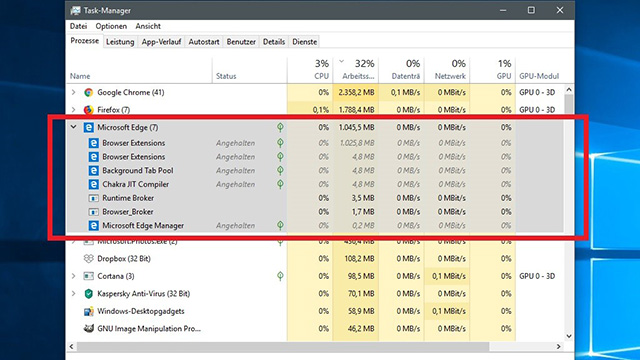The width and height of the screenshot is (640, 360).
Task: Expand the Google Chrome (41) process group
Action: coord(73,93)
